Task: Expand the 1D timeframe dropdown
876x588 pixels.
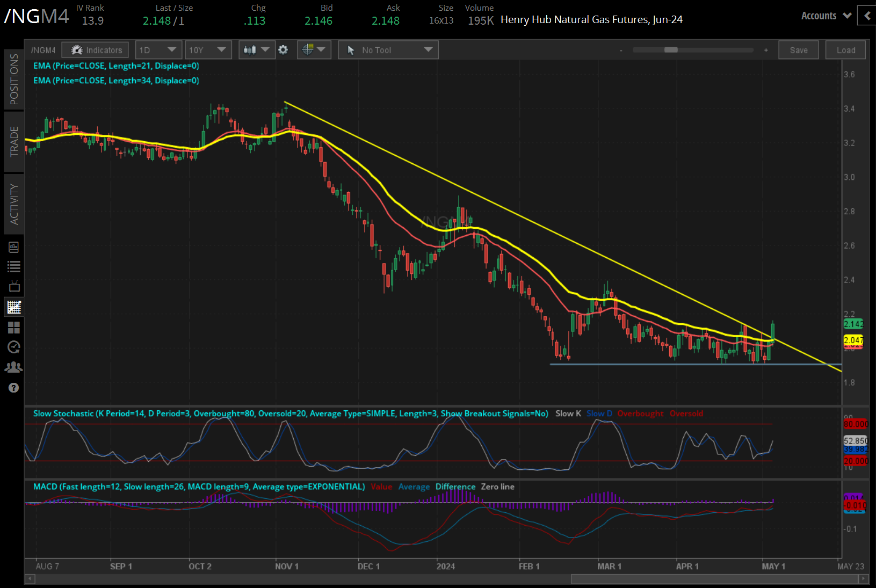Action: pyautogui.click(x=158, y=50)
